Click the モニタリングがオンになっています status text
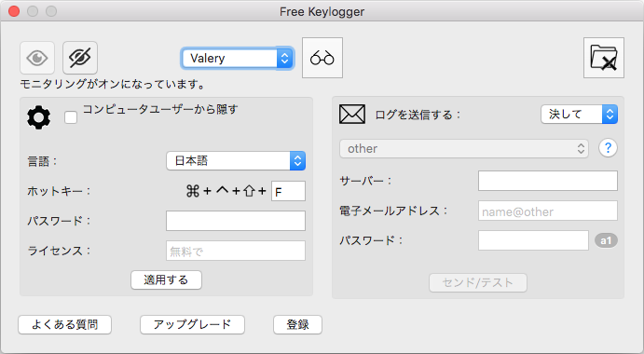Screen dimensions: 644x354 coord(113,84)
